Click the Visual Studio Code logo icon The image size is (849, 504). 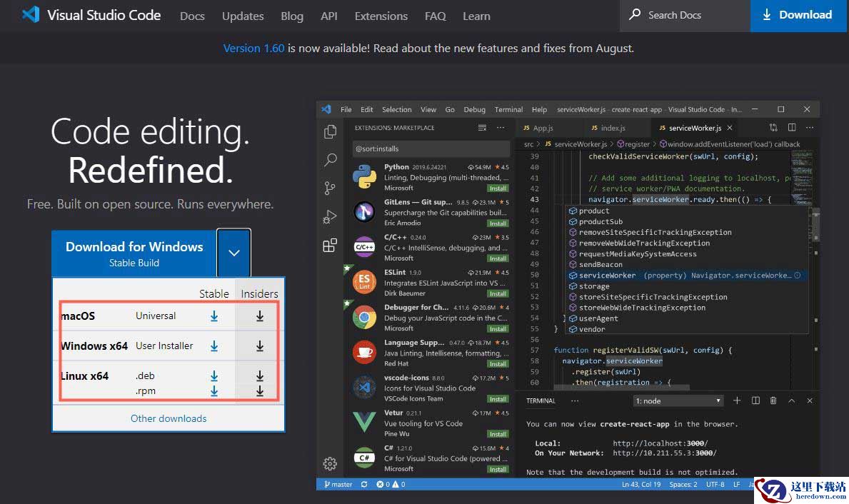pos(31,14)
